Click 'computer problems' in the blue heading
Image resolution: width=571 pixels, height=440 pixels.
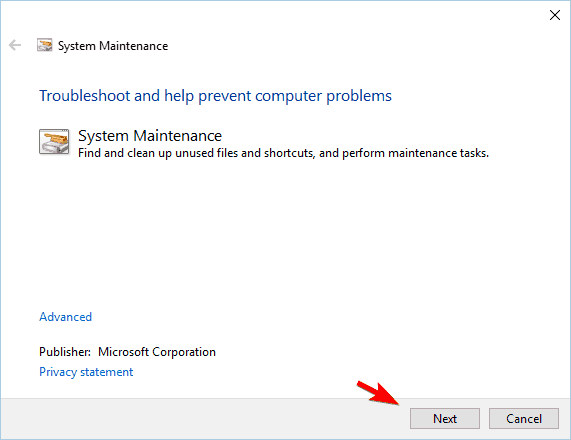click(323, 96)
